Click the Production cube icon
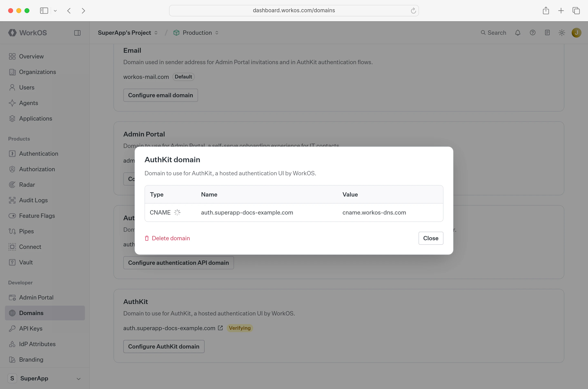 pyautogui.click(x=176, y=33)
